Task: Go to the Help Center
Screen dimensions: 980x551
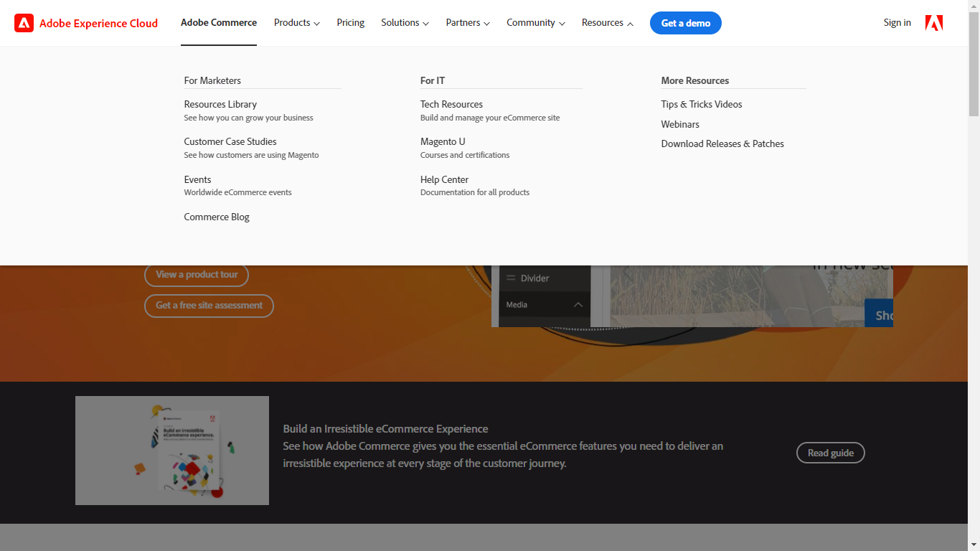Action: pos(444,179)
